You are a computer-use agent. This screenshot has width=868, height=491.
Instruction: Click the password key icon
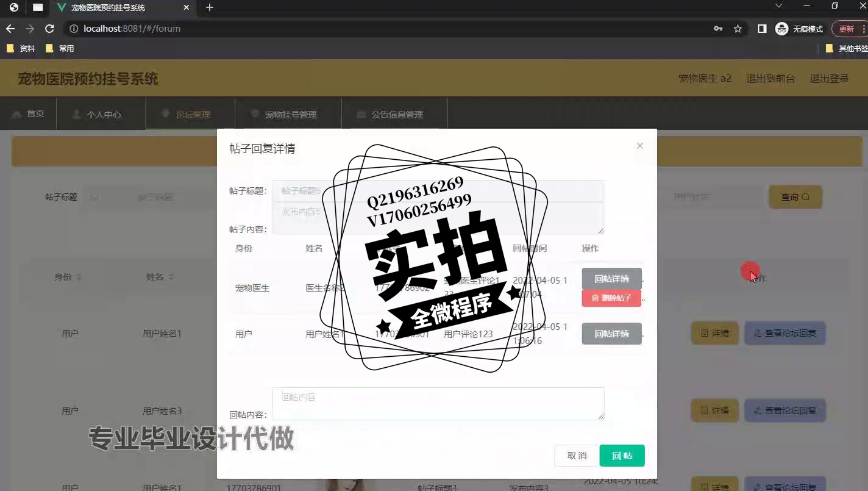(x=718, y=29)
